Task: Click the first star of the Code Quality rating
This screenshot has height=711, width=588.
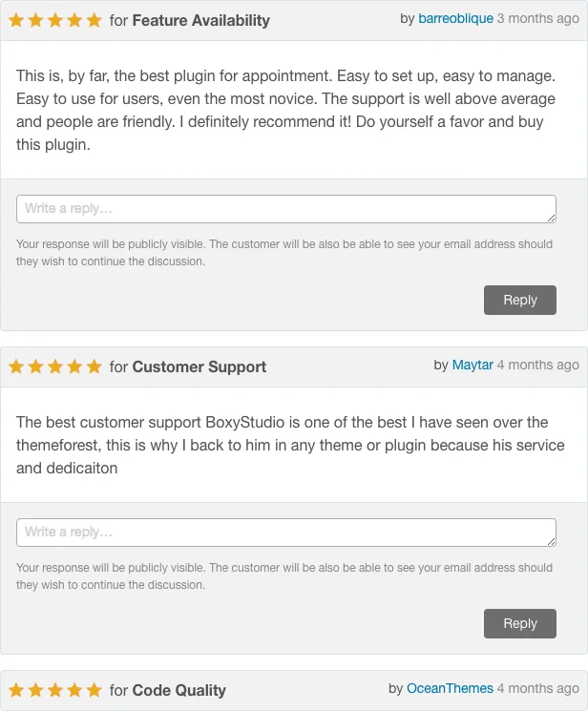Action: (x=16, y=690)
